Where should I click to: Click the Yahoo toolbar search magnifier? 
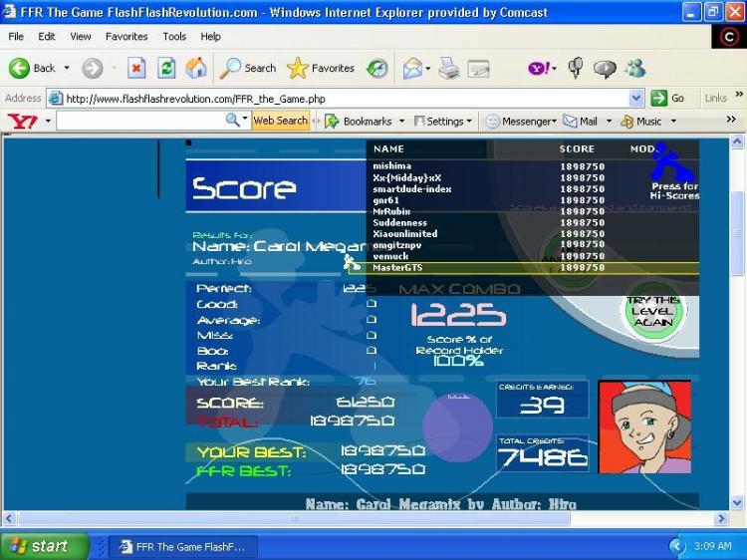coord(232,121)
